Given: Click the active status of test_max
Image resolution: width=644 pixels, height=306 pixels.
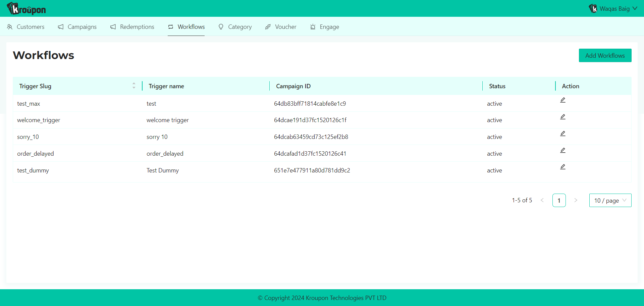Looking at the screenshot, I should (x=494, y=104).
